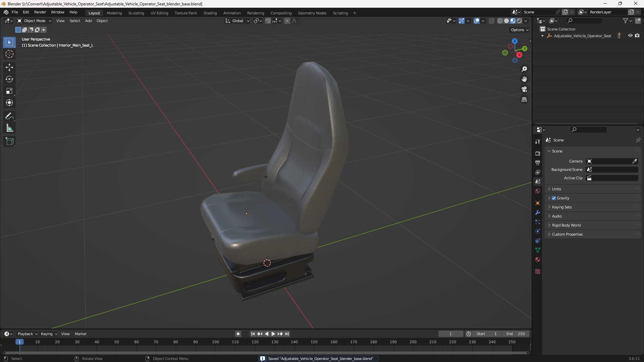
Task: Toggle snapping magnet in header
Action: pos(268,21)
